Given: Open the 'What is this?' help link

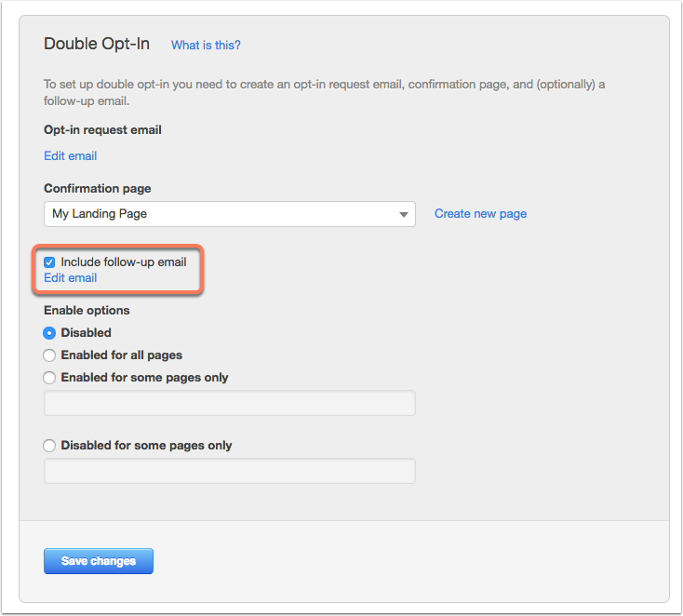Looking at the screenshot, I should [206, 45].
